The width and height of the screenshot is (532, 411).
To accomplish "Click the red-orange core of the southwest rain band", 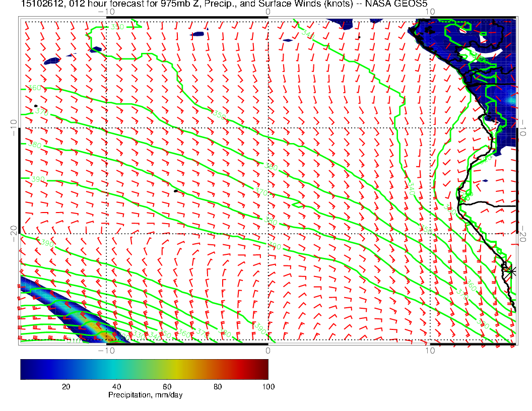I will click(102, 334).
